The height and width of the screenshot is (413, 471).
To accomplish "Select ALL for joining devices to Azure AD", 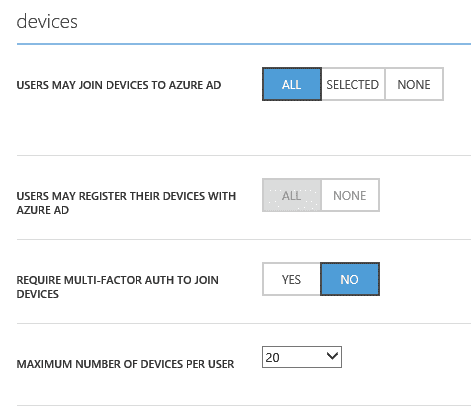I will pyautogui.click(x=292, y=84).
